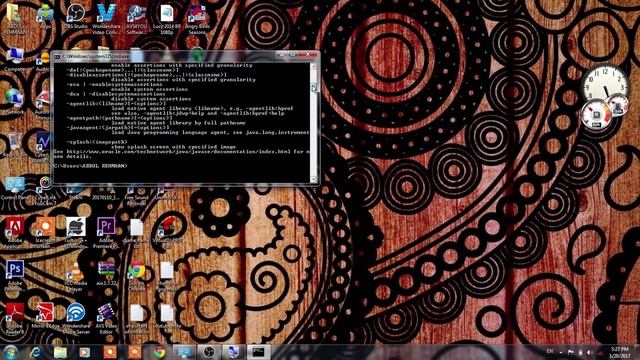Viewport: 640px width, 360px height.
Task: Click the CPU meter desktop gadget
Action: click(x=597, y=116)
